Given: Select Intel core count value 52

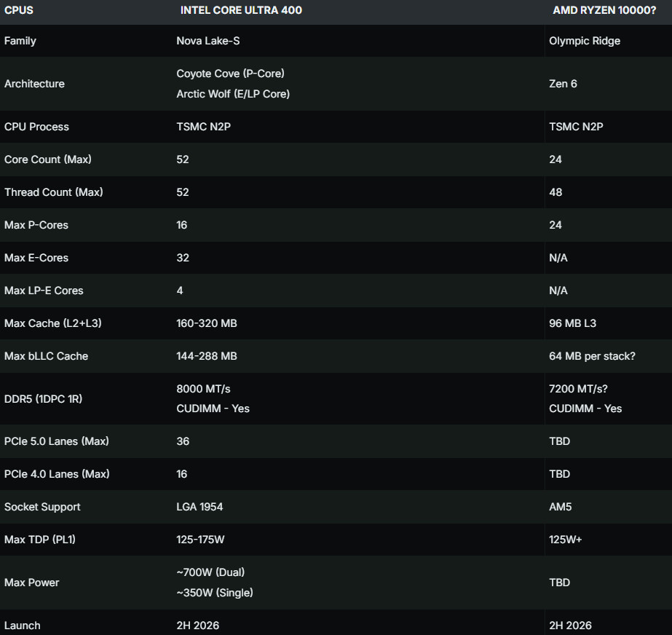Looking at the screenshot, I should click(x=183, y=159).
